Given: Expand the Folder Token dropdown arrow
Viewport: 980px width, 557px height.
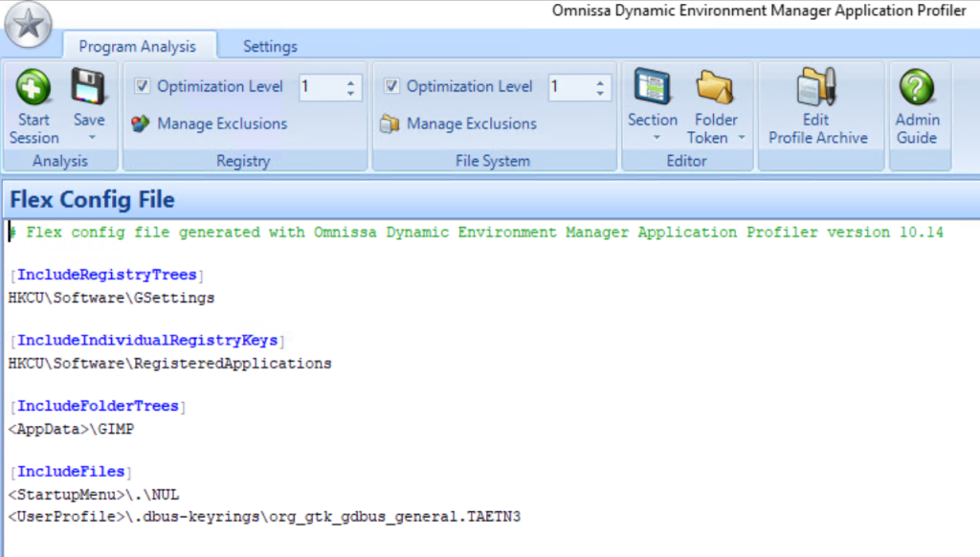Looking at the screenshot, I should pos(742,138).
